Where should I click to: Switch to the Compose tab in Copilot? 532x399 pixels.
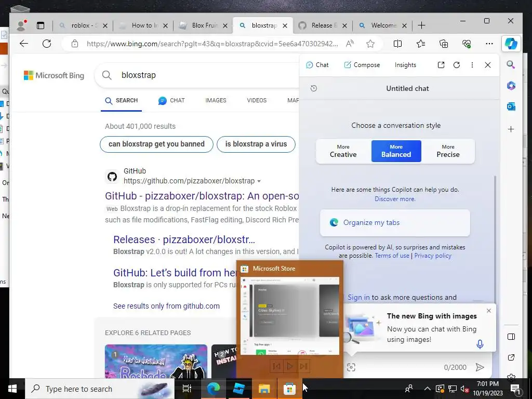[362, 65]
